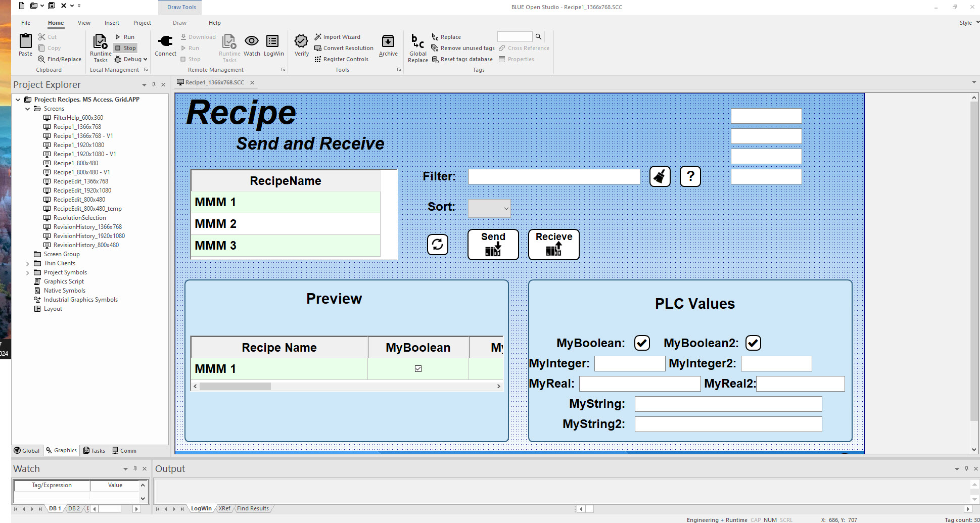Screen dimensions: 980x523
Task: Click the Send button
Action: point(493,245)
